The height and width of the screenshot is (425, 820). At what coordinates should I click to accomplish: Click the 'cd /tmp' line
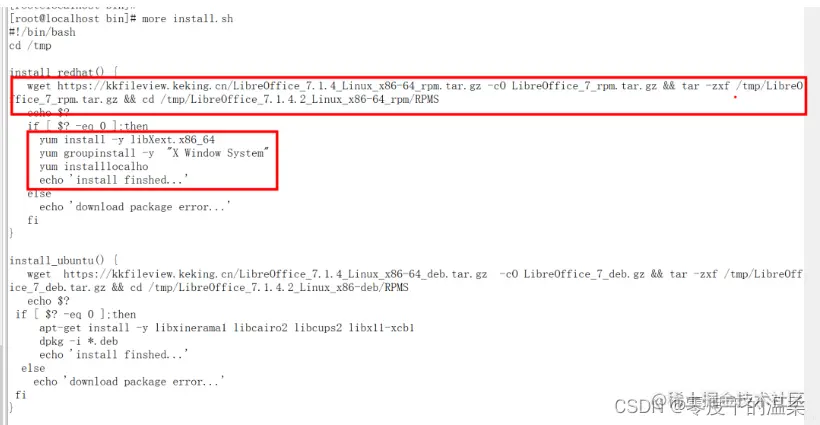point(30,46)
